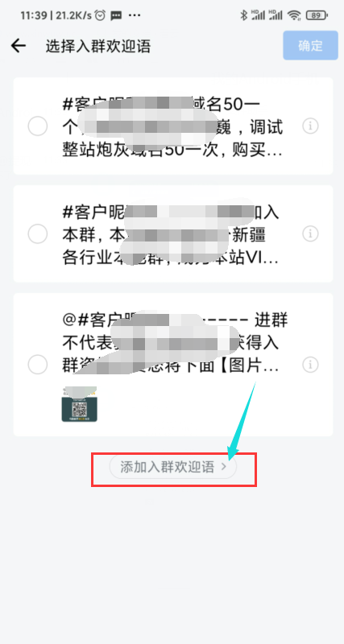Tap the back arrow icon
This screenshot has height=644, width=344.
tap(18, 46)
